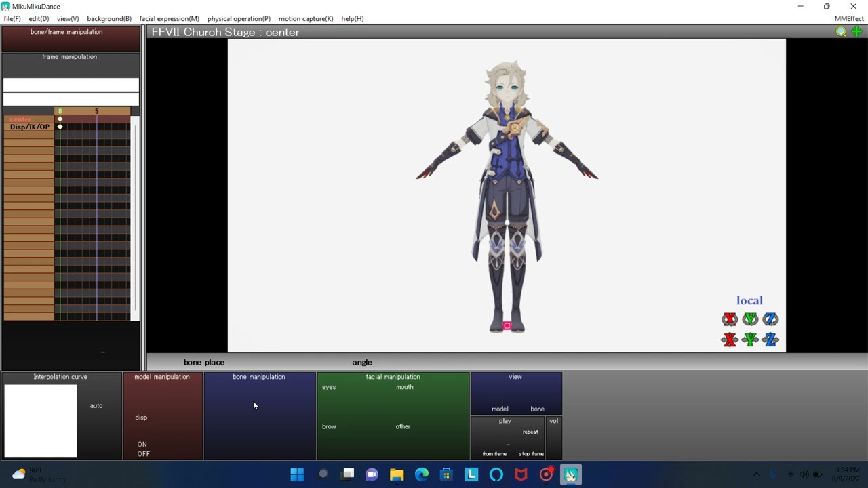
Task: Open the file(F) menu
Action: coord(12,18)
